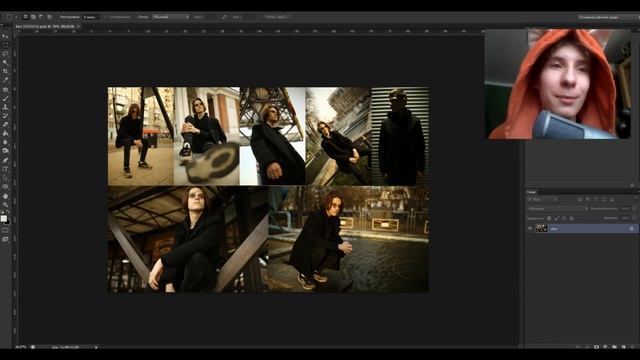This screenshot has height=360, width=640.
Task: Select the Gradient tool
Action: pyautogui.click(x=5, y=133)
